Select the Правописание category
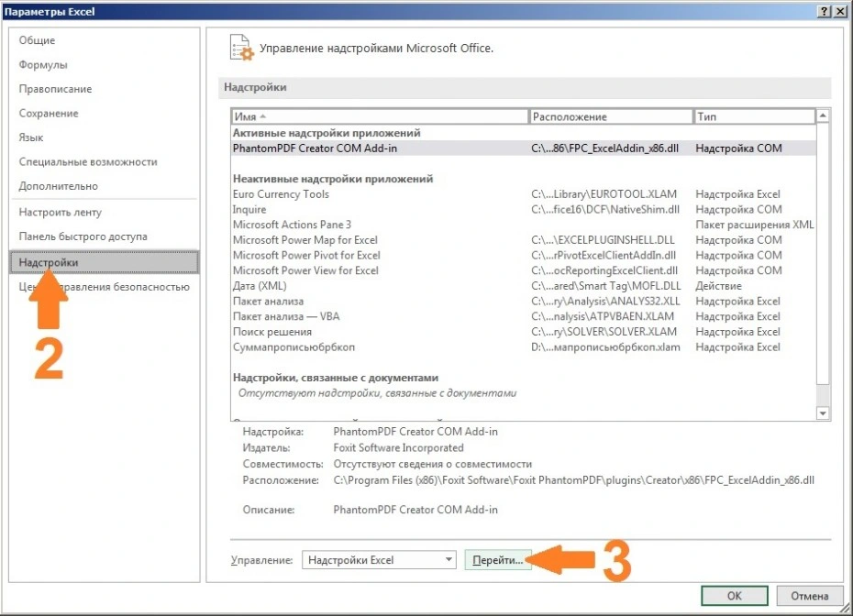This screenshot has height=616, width=853. tap(55, 89)
